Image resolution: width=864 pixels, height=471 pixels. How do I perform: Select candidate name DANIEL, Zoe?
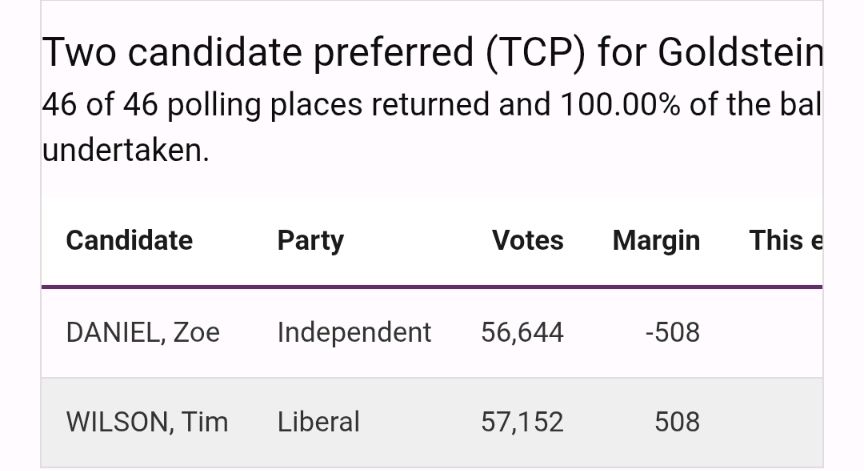143,332
